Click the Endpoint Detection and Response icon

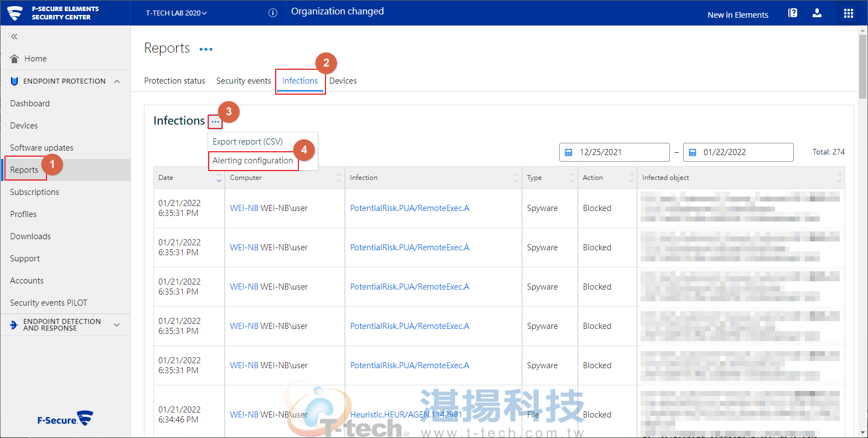pos(14,325)
